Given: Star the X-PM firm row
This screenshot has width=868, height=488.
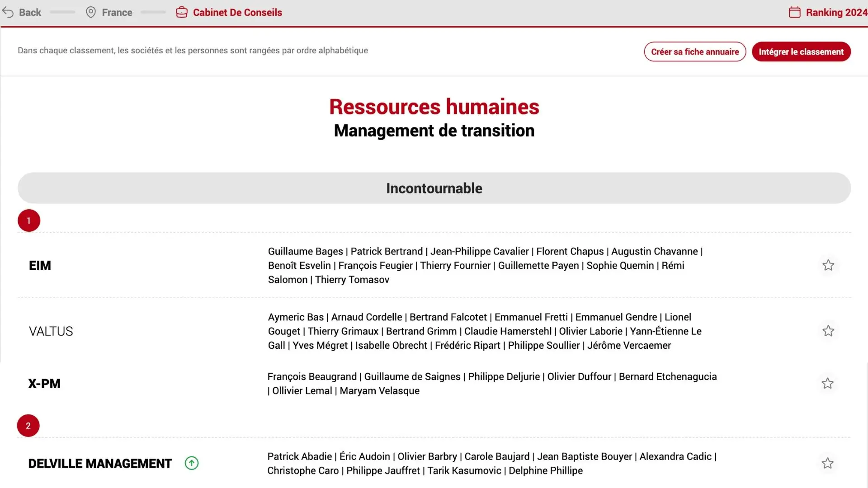Looking at the screenshot, I should [827, 384].
